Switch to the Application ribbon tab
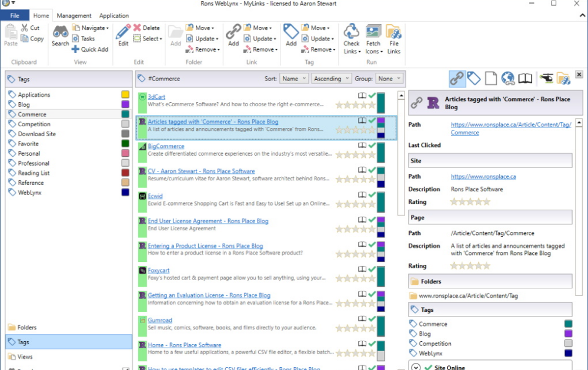 point(113,15)
